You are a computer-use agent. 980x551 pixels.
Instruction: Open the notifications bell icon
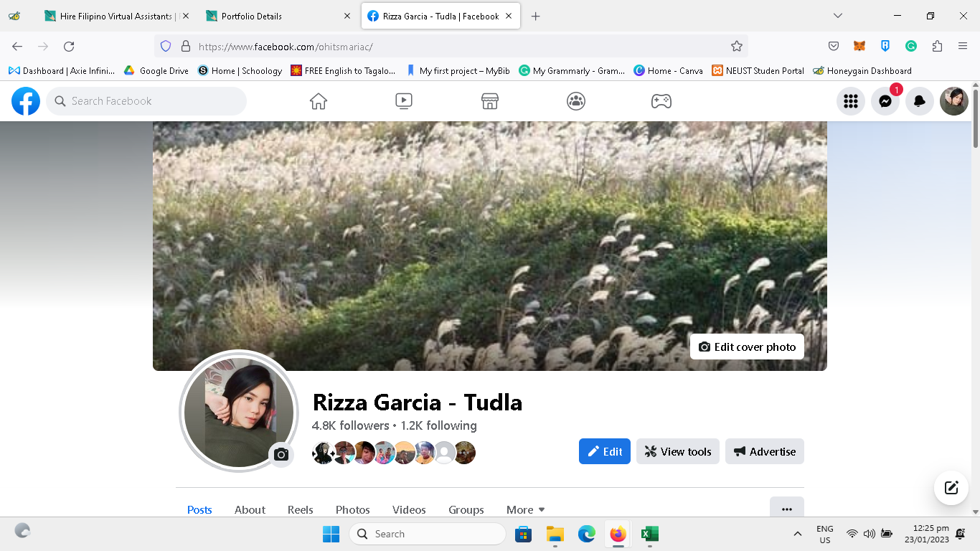(x=920, y=101)
